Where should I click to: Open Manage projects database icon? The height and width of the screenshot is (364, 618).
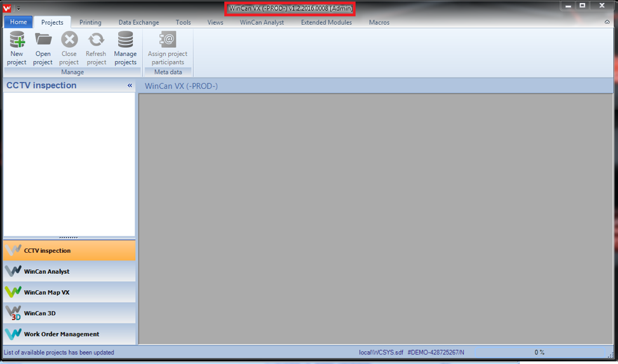click(125, 39)
